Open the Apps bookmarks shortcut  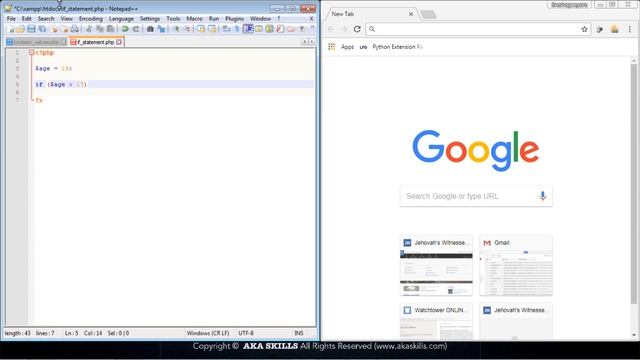point(341,47)
